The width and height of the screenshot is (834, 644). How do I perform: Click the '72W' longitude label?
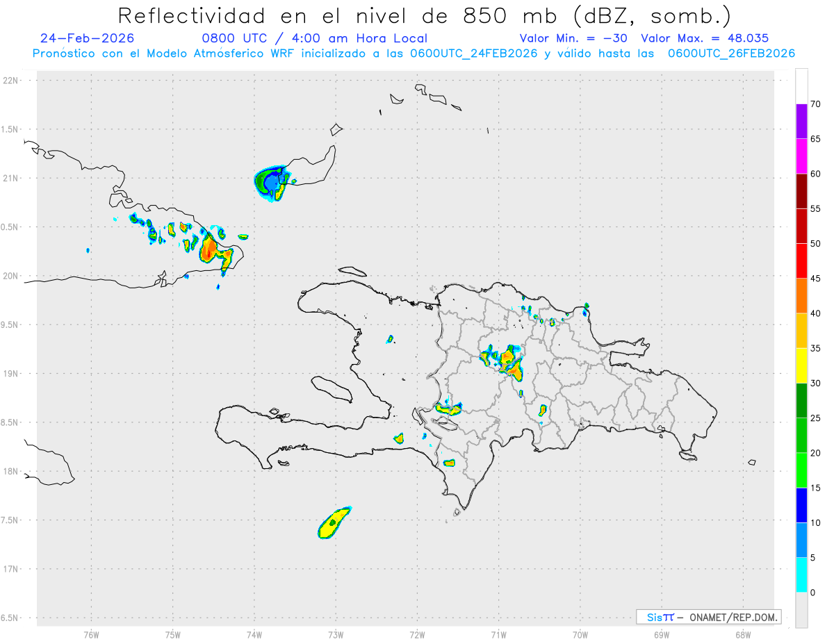point(418,634)
